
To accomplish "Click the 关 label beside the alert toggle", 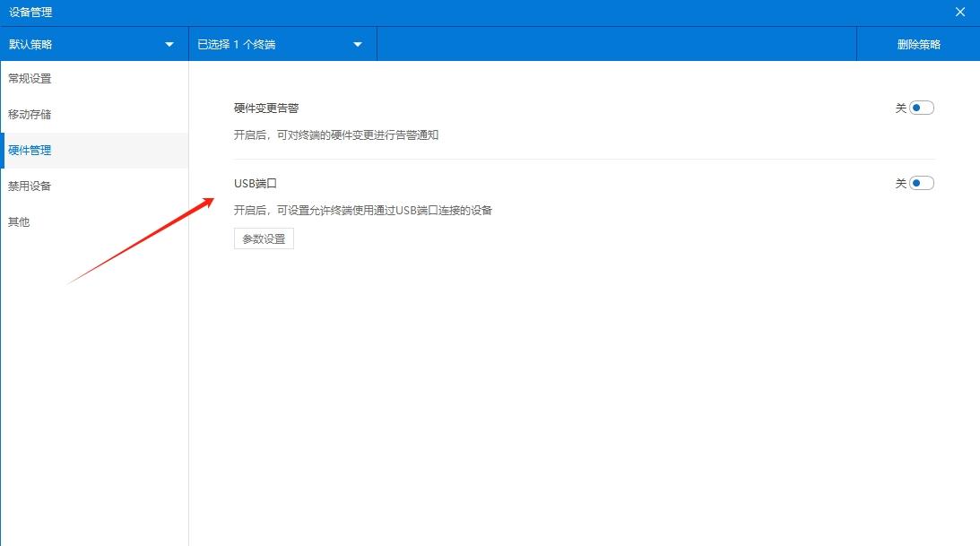I will pyautogui.click(x=899, y=107).
